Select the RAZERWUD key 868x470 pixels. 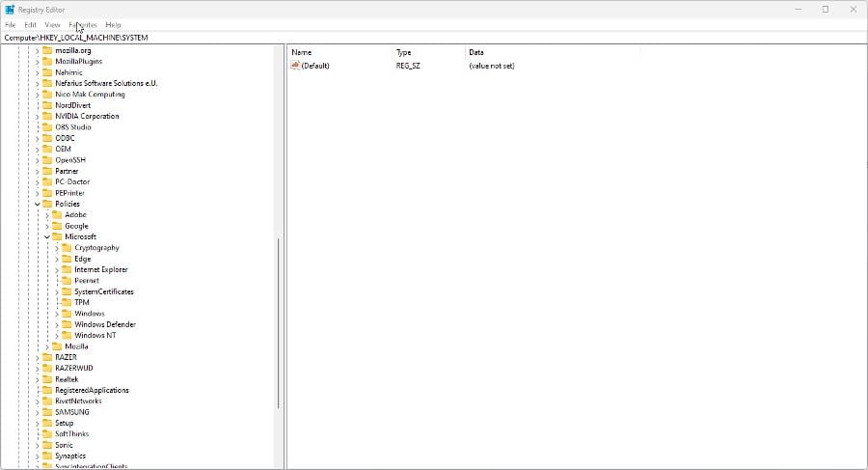[x=74, y=368]
